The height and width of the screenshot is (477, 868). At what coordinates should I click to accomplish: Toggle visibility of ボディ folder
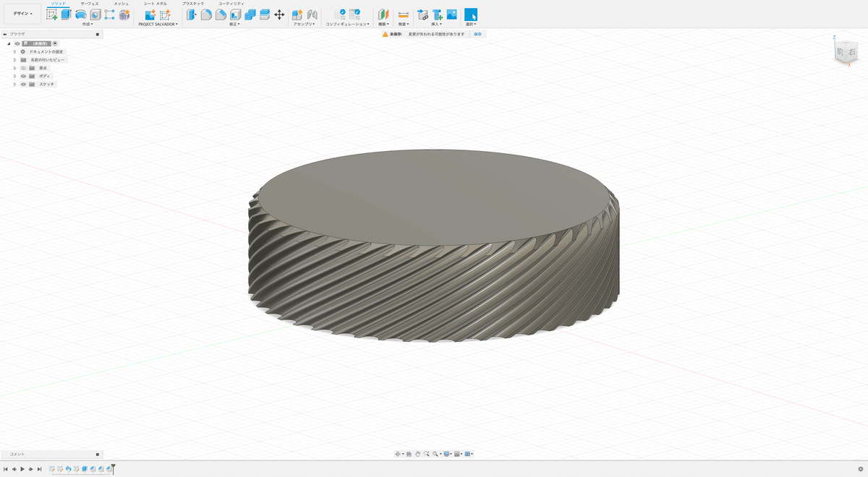point(23,76)
